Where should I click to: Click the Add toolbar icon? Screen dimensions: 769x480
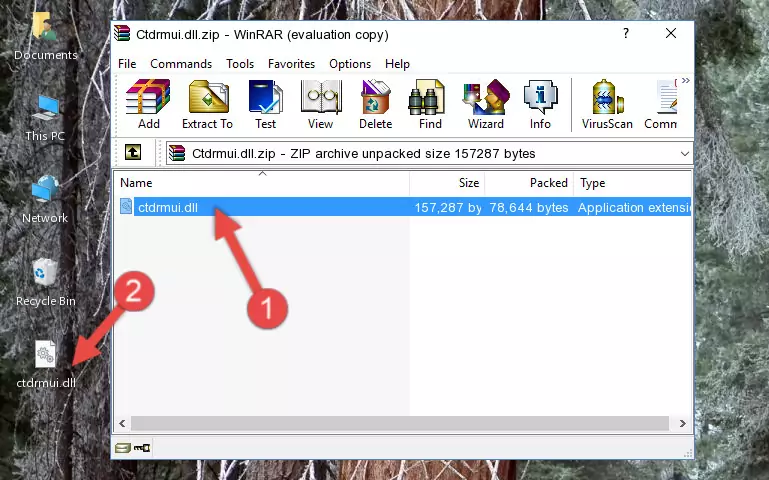pos(148,104)
